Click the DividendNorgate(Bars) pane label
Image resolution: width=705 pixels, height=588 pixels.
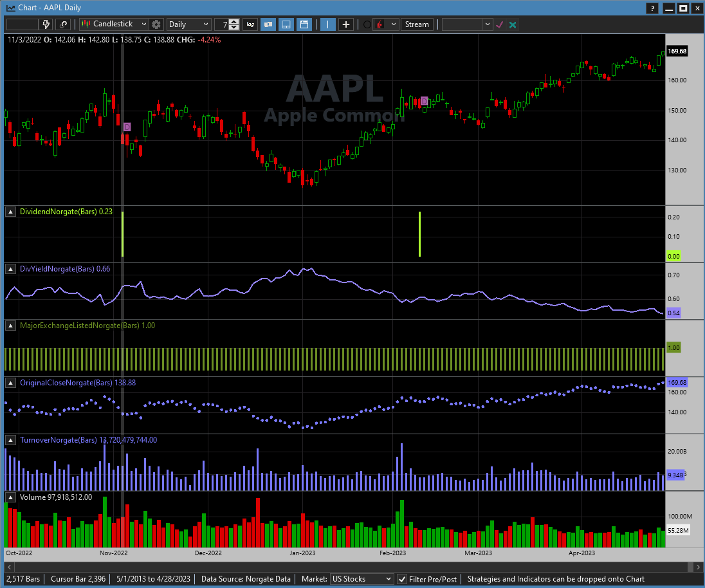click(x=66, y=212)
